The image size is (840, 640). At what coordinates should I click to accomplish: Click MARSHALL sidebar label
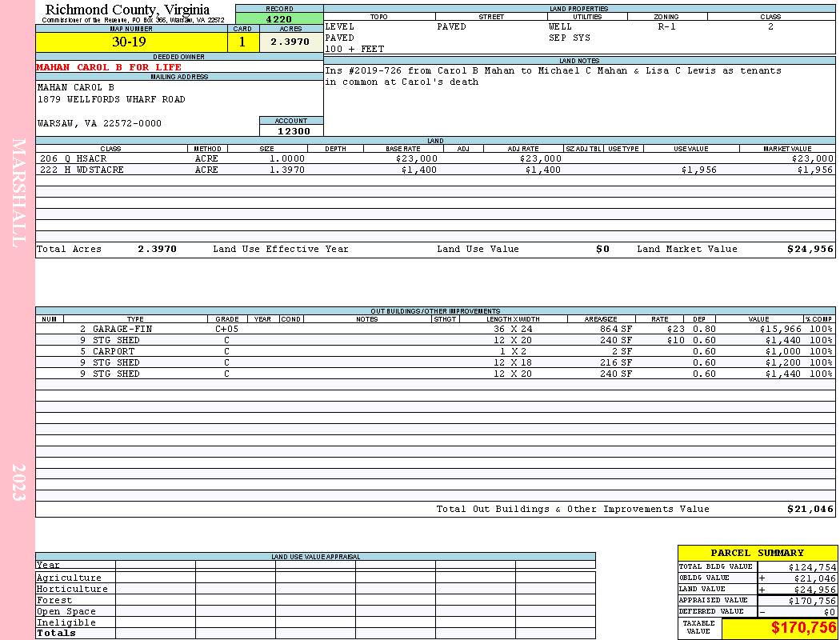click(18, 193)
